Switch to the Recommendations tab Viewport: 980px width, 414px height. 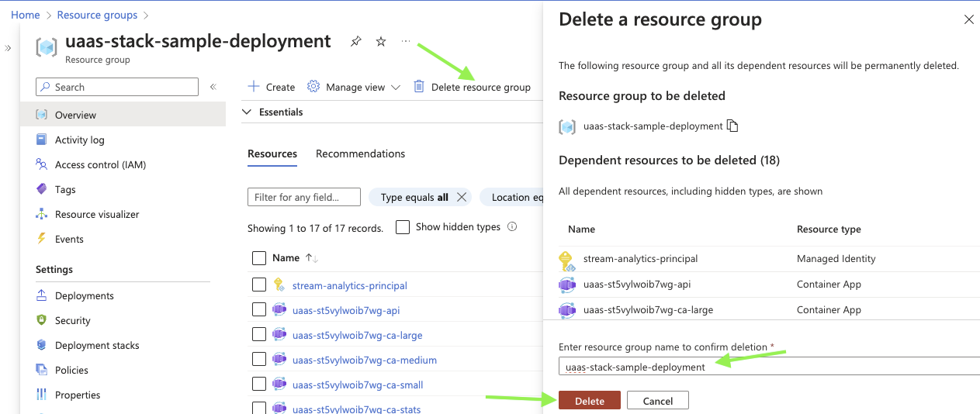point(360,154)
